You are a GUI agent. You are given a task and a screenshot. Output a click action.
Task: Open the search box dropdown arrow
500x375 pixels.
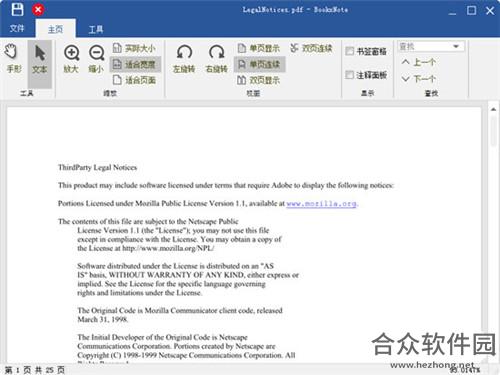456,46
